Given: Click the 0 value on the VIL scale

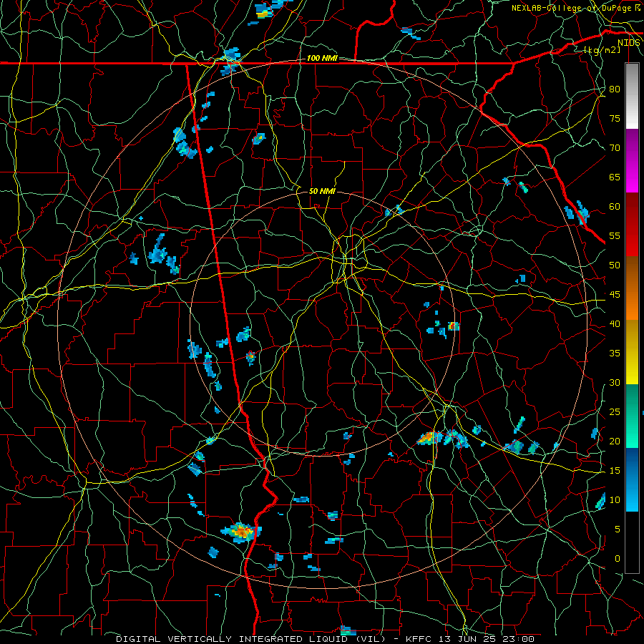Looking at the screenshot, I should point(618,559).
